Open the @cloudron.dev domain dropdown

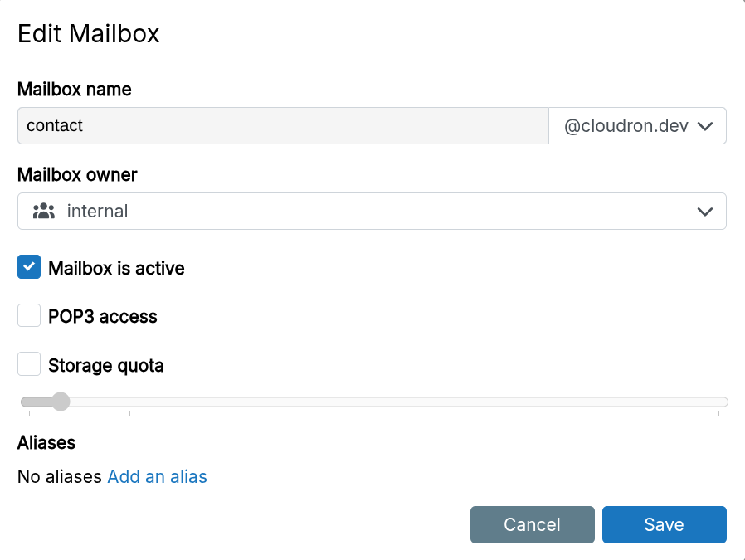click(x=637, y=125)
